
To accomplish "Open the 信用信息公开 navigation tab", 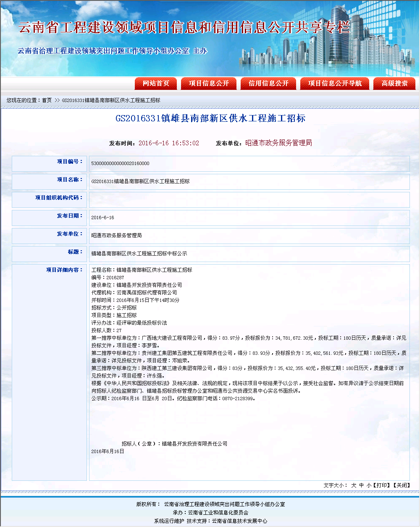I will coord(268,84).
